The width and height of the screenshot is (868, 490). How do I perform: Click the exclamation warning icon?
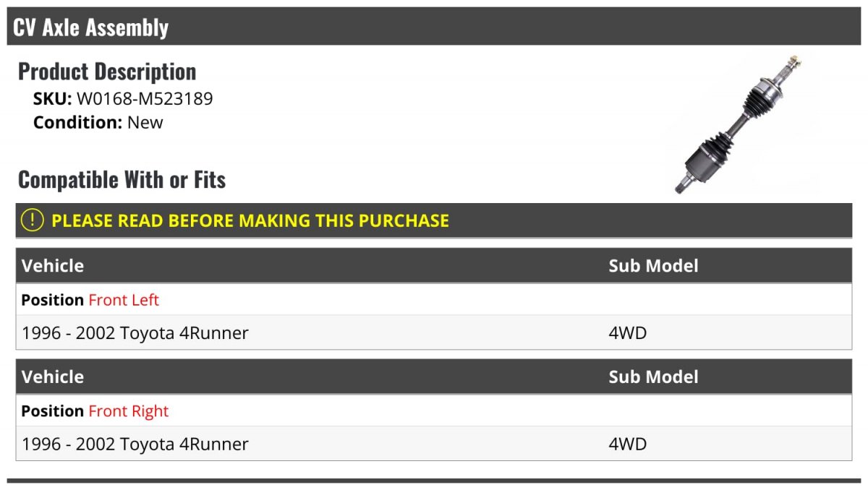32,220
